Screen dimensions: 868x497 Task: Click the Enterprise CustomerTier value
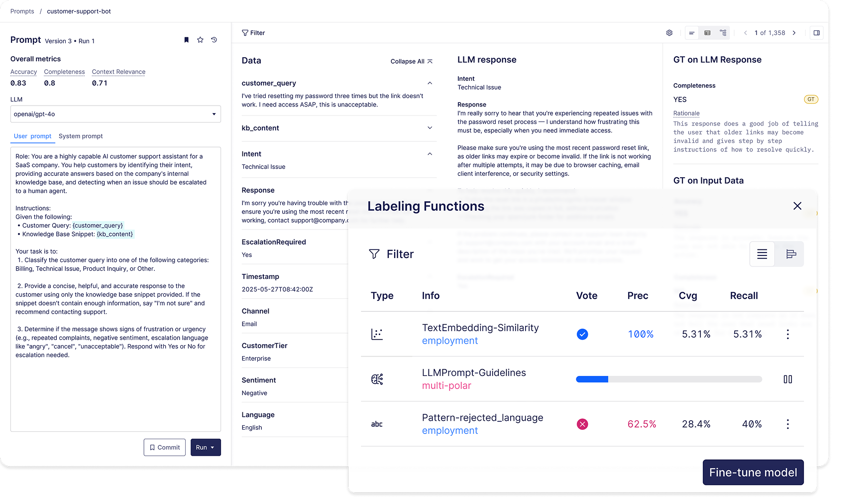tap(256, 359)
